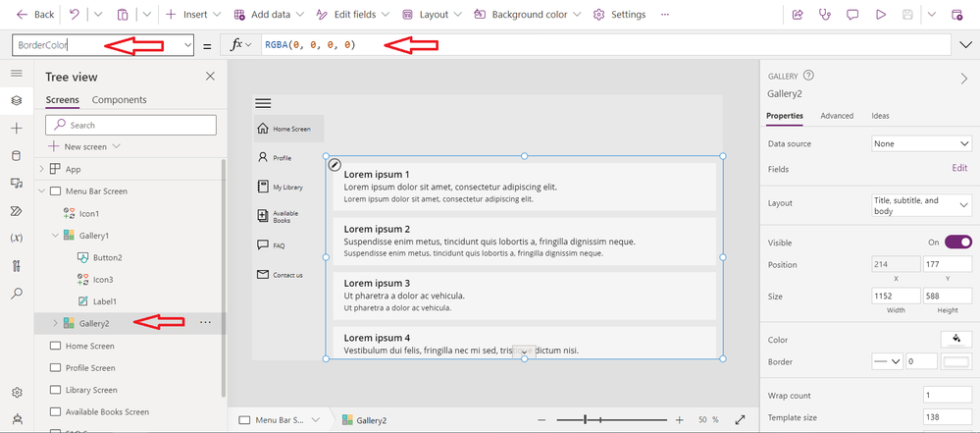Viewport: 980px width, 433px height.
Task: Select Home Screen in the tree
Action: [x=90, y=346]
